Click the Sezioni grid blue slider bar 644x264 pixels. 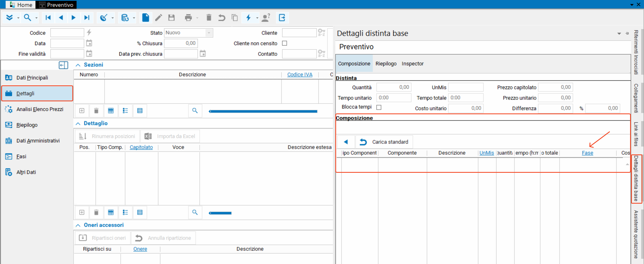(263, 111)
